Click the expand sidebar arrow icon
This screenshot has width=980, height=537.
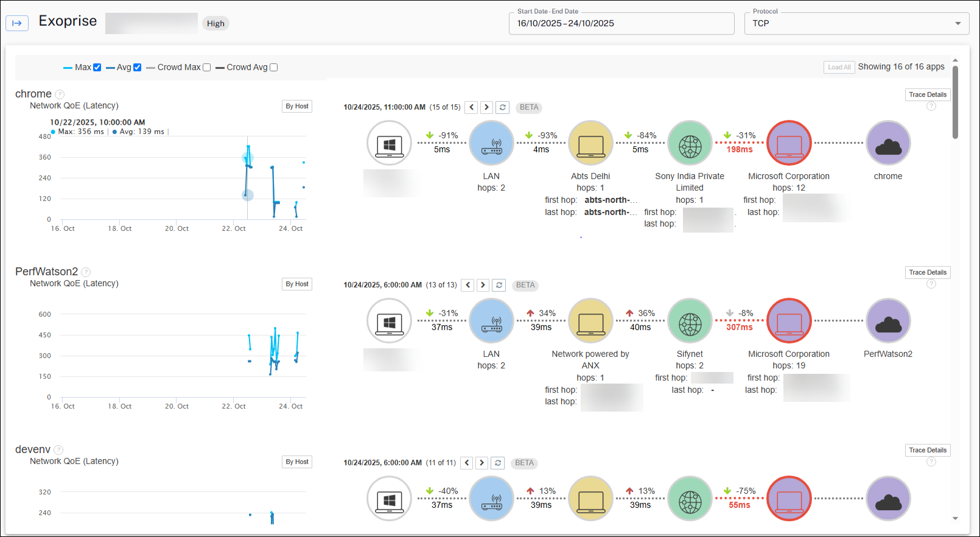click(17, 23)
